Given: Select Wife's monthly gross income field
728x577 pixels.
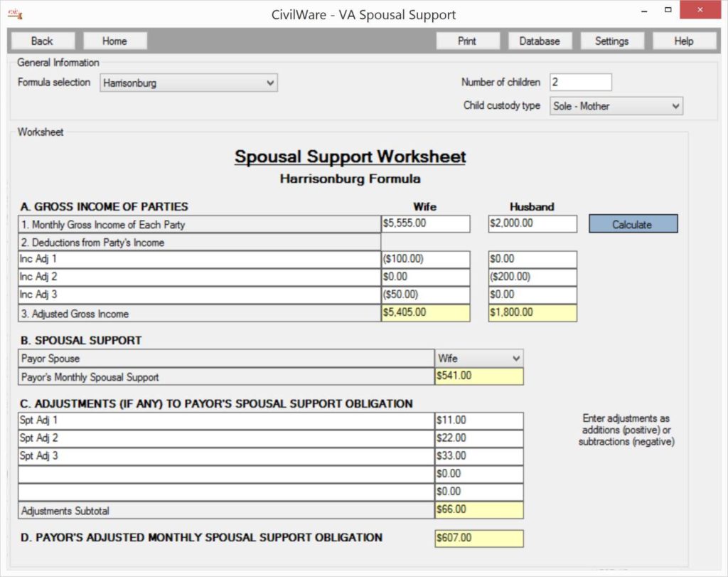Looking at the screenshot, I should 425,223.
